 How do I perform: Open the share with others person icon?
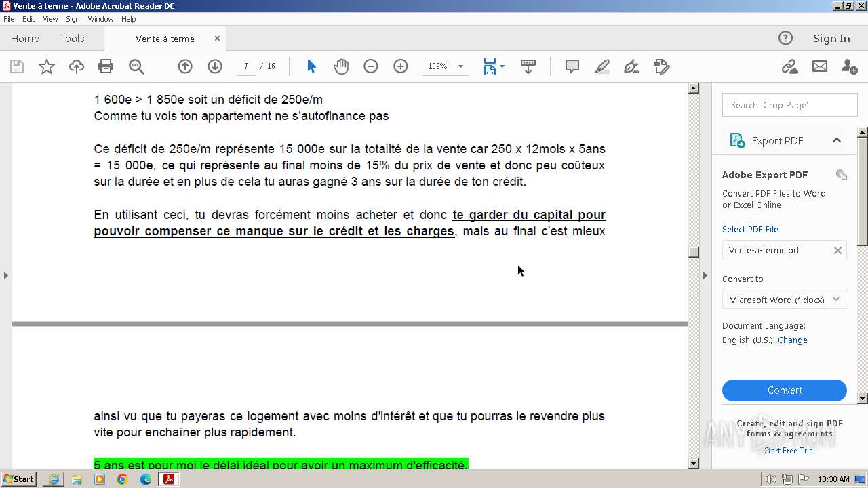pos(849,66)
